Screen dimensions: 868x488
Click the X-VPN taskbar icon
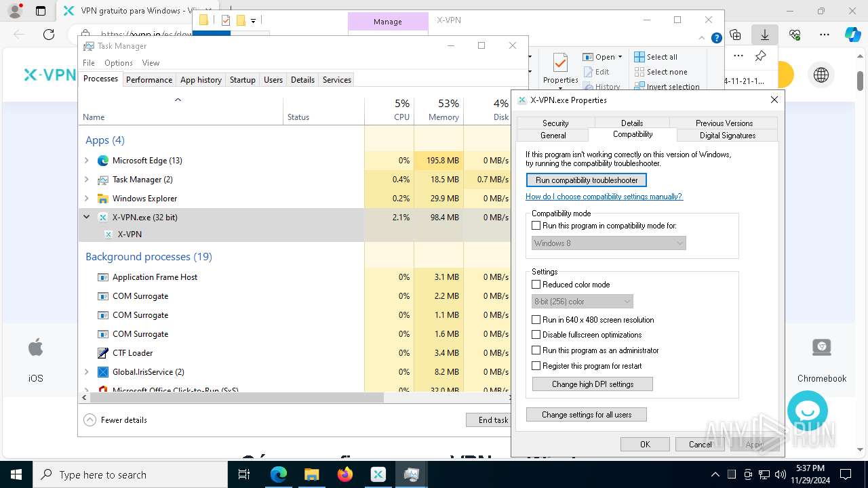pos(378,474)
